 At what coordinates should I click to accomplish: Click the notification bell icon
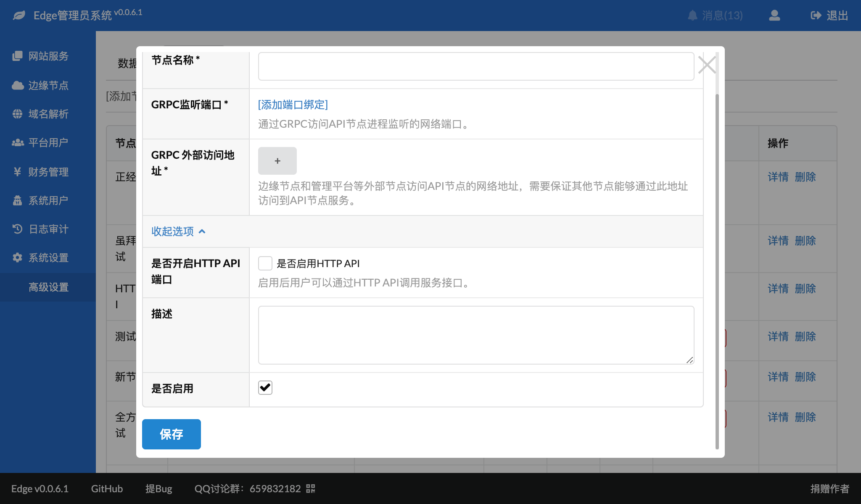point(692,16)
